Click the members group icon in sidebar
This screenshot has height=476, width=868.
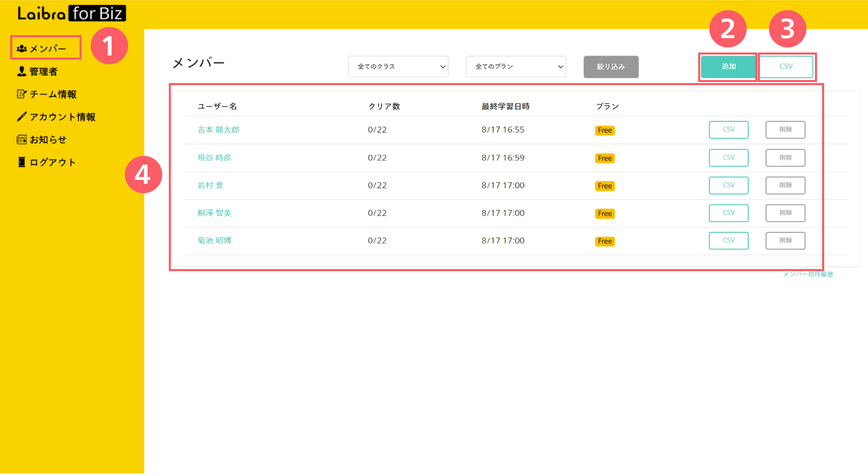21,49
